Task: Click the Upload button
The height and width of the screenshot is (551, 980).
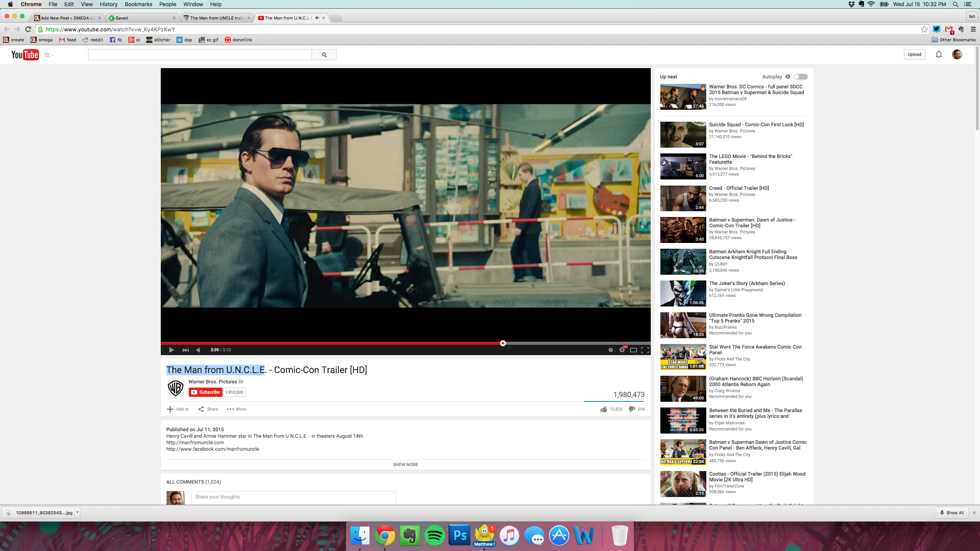Action: (x=915, y=54)
